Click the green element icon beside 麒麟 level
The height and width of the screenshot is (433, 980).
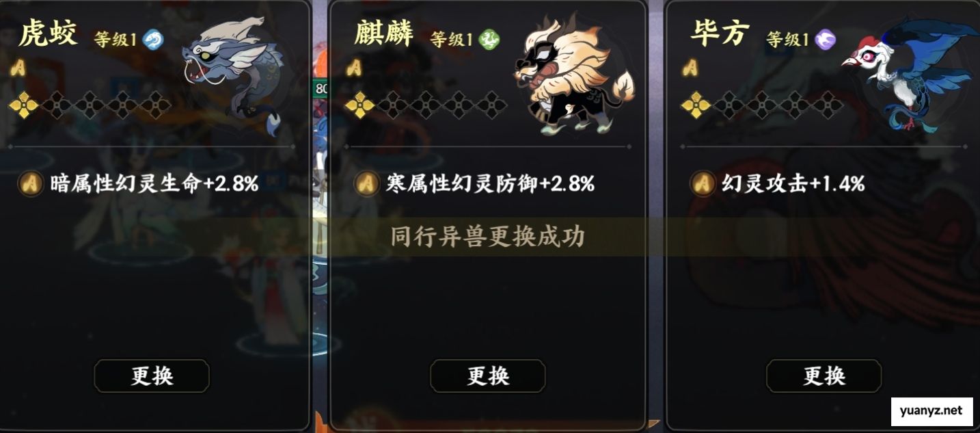[489, 40]
